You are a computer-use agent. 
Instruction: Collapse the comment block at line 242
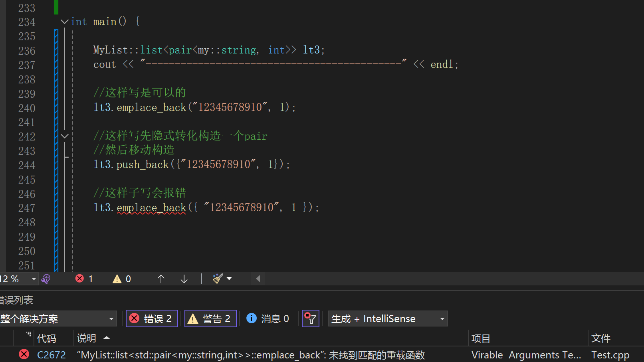(x=64, y=136)
